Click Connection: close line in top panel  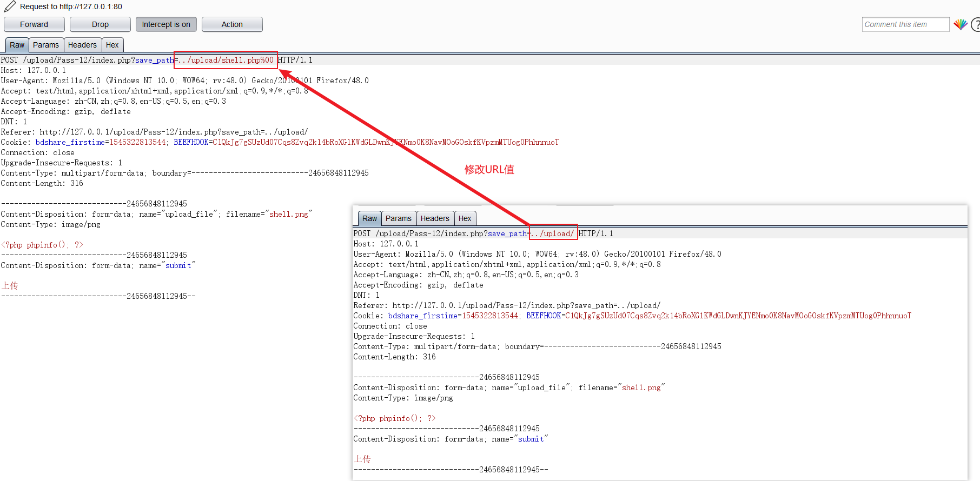[37, 152]
